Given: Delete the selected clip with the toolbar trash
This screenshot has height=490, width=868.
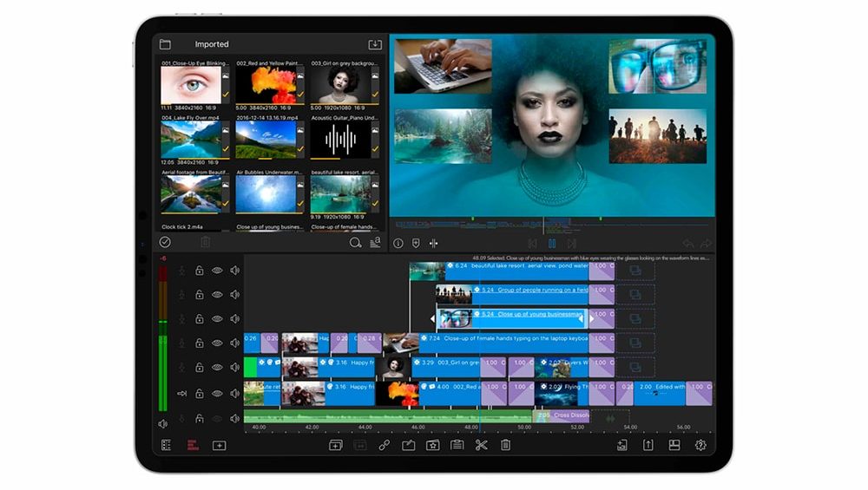Looking at the screenshot, I should pos(505,445).
